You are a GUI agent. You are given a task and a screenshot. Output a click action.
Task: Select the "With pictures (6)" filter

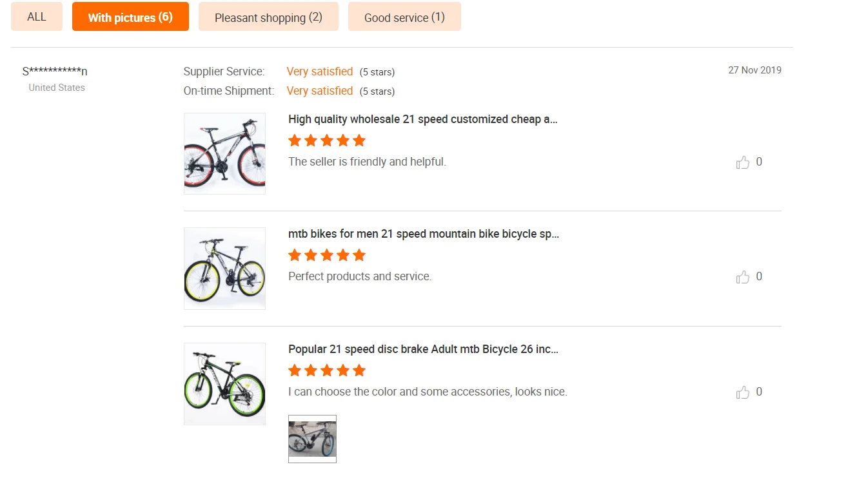coord(130,17)
